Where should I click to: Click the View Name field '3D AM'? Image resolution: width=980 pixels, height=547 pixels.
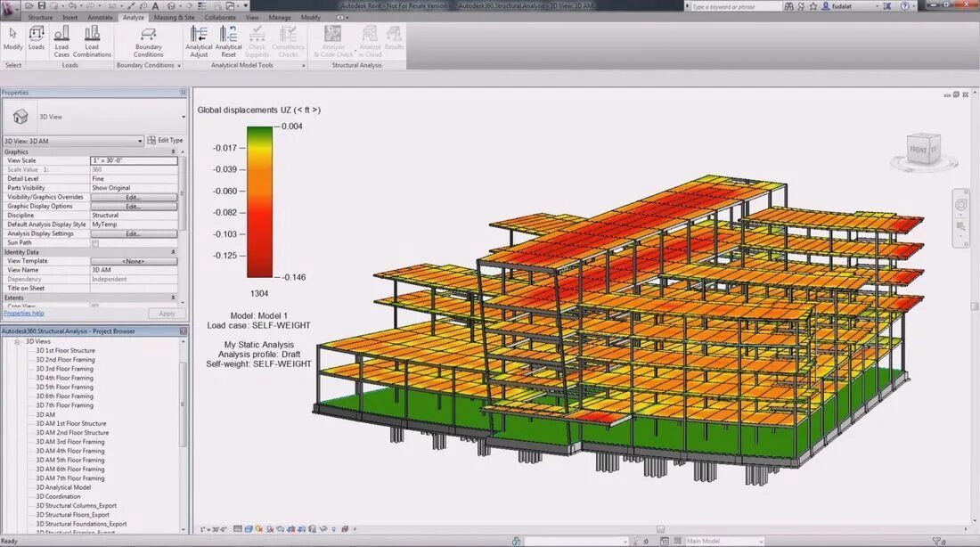point(134,270)
